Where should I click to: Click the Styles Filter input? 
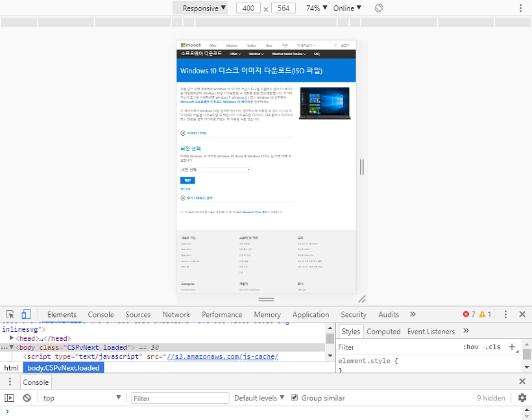397,347
